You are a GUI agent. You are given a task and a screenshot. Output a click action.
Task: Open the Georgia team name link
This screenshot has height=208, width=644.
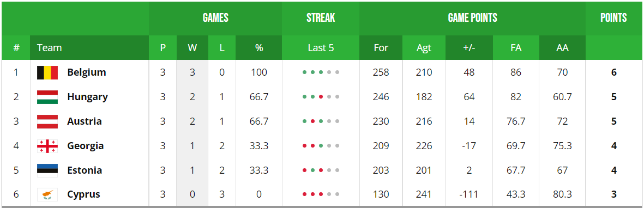click(x=86, y=146)
